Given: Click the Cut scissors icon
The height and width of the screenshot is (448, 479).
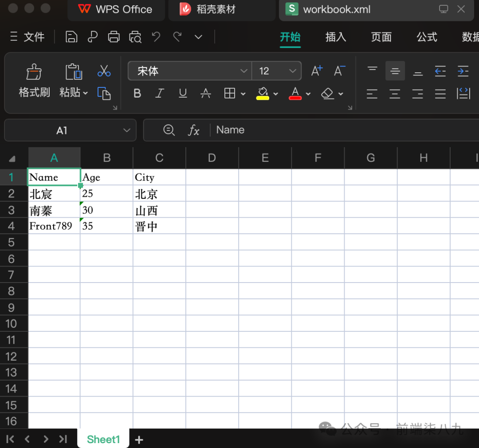Looking at the screenshot, I should pyautogui.click(x=104, y=71).
